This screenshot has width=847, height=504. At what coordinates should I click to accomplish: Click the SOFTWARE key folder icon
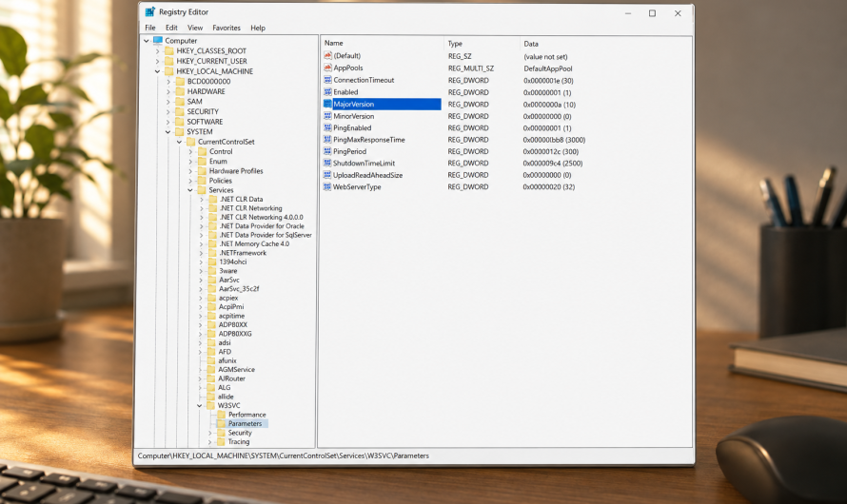pos(180,122)
